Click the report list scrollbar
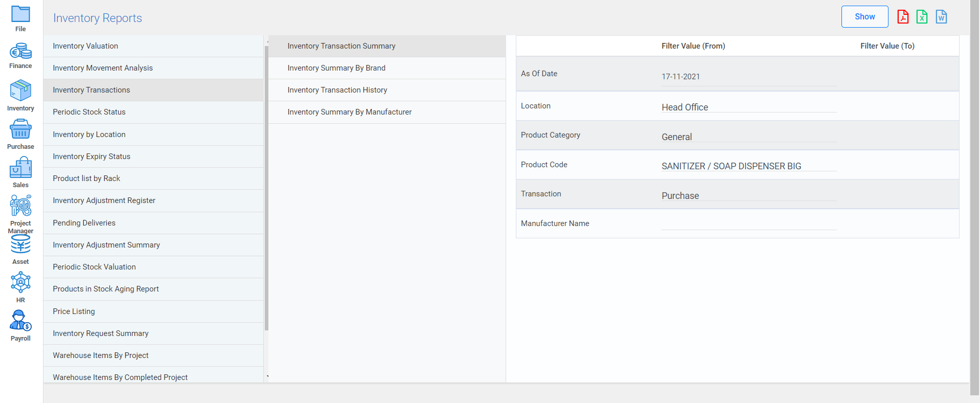The width and height of the screenshot is (980, 403). point(266,188)
